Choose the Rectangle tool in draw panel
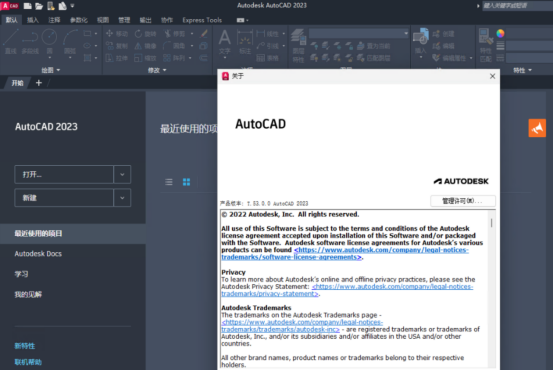 87,34
